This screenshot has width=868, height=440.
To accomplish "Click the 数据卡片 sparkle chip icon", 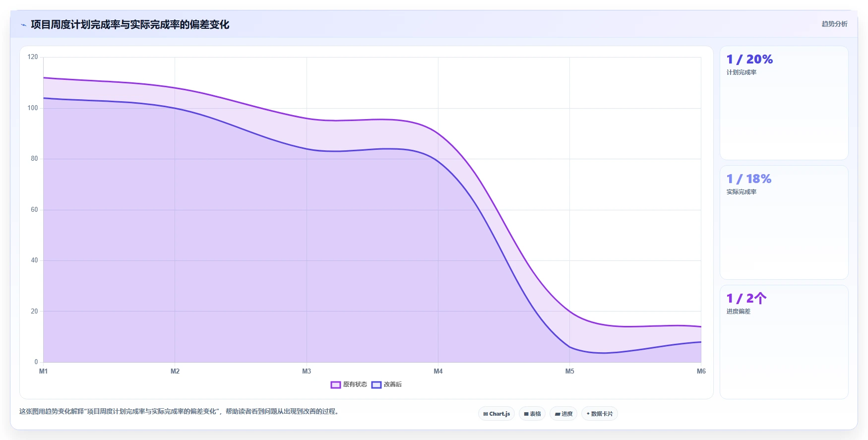I will tap(588, 414).
